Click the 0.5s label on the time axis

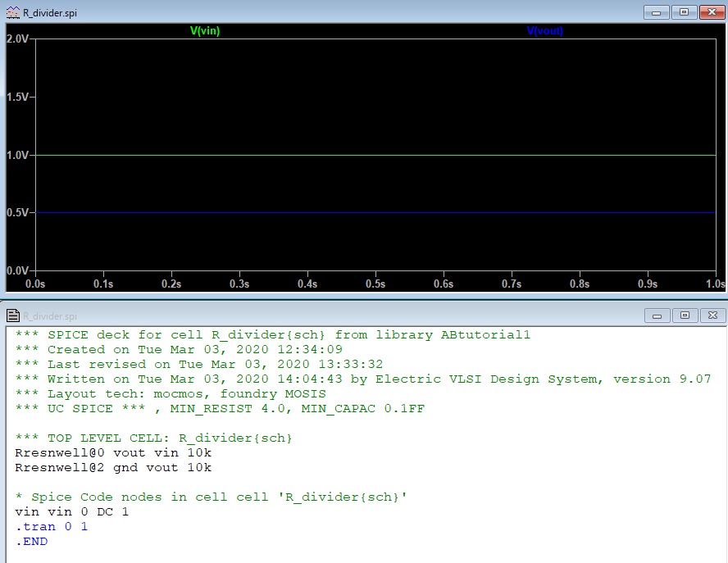[x=375, y=284]
